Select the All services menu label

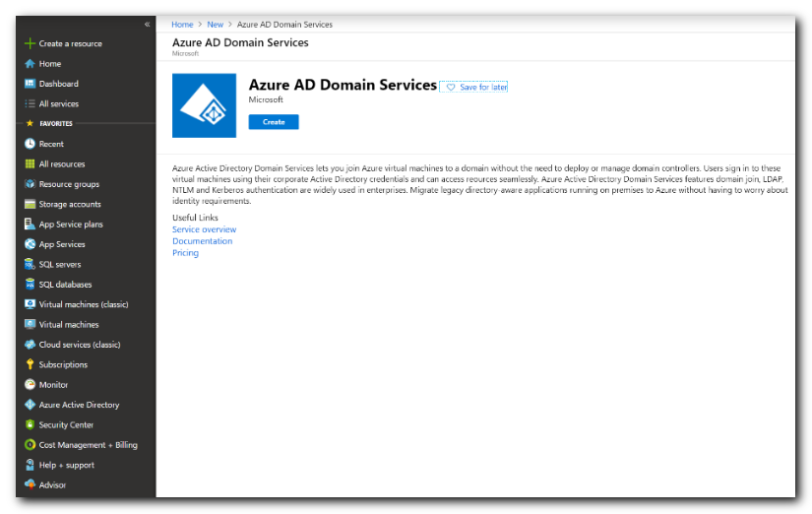pyautogui.click(x=59, y=103)
